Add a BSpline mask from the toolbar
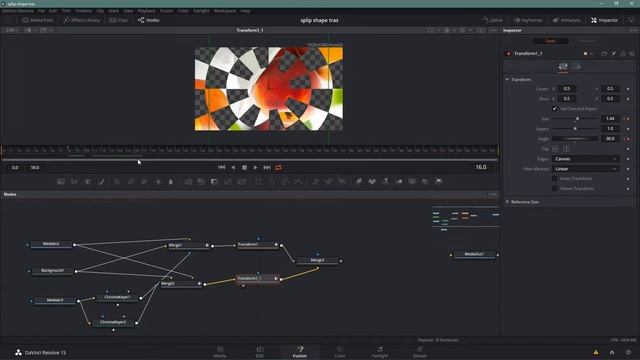The width and height of the screenshot is (640, 360). pyautogui.click(x=299, y=181)
